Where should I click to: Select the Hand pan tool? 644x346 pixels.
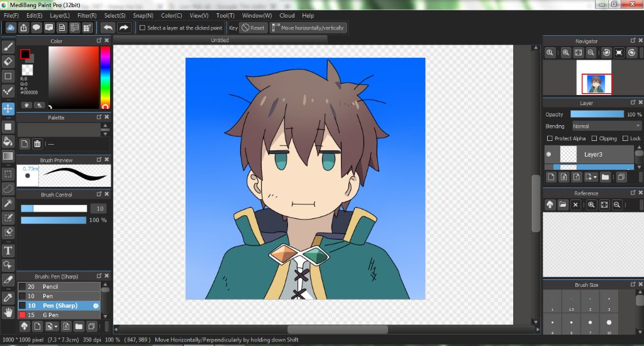pos(8,312)
